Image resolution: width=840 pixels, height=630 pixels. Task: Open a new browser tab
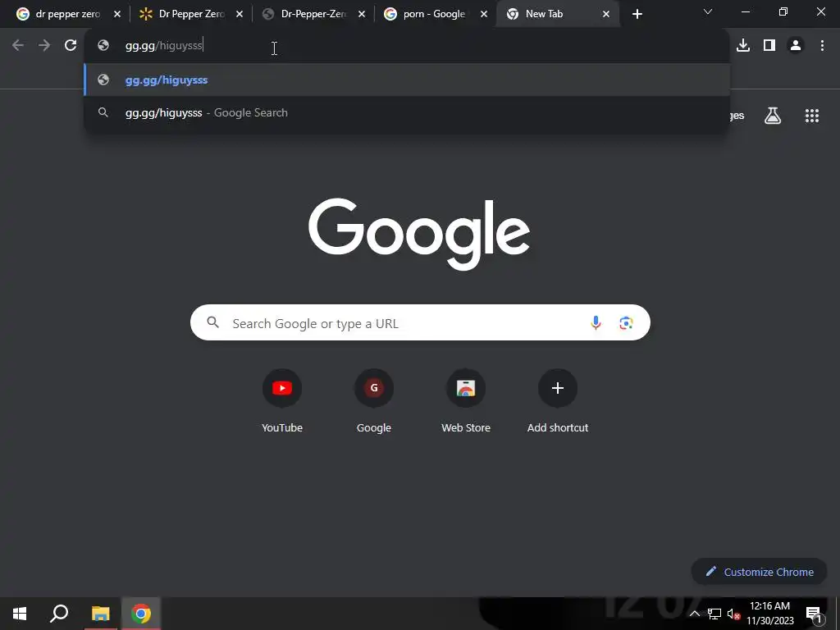[x=637, y=15]
